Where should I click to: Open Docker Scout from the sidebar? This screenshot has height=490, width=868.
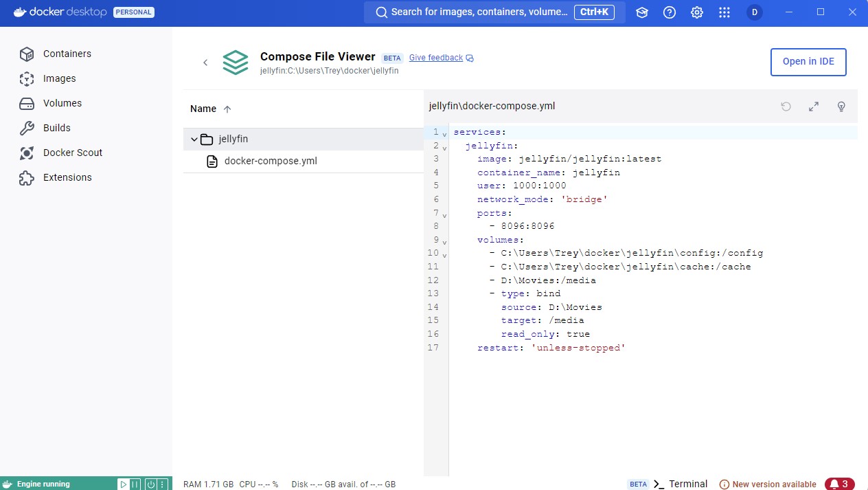click(72, 153)
